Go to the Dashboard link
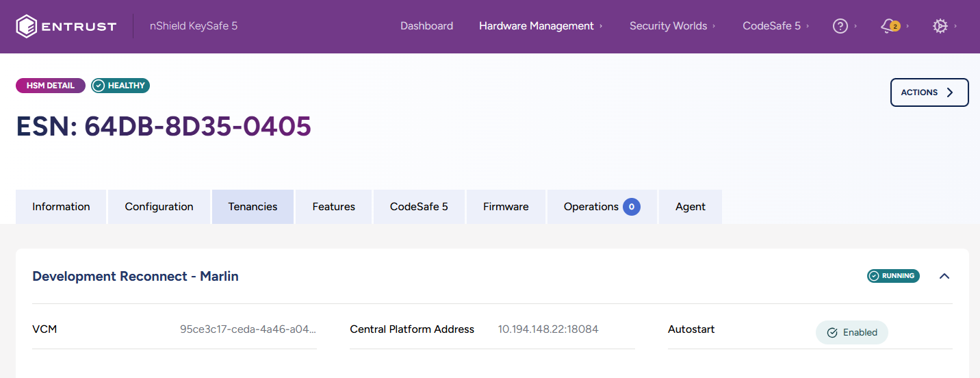 tap(426, 26)
